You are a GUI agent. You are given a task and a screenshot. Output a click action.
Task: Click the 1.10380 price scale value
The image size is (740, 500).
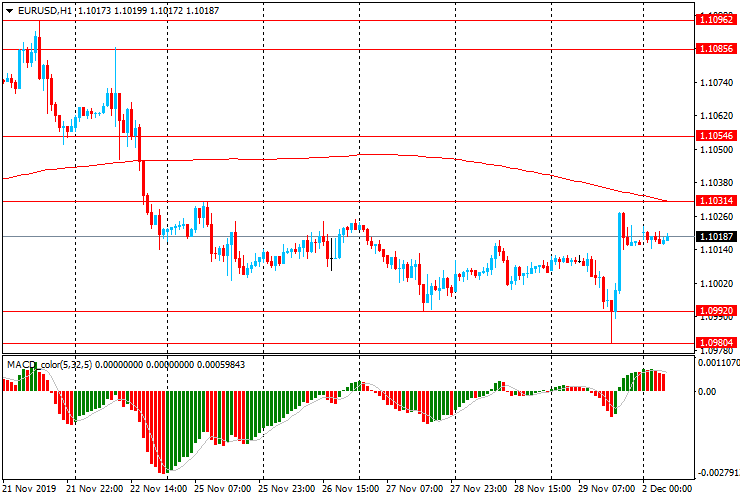(x=716, y=183)
